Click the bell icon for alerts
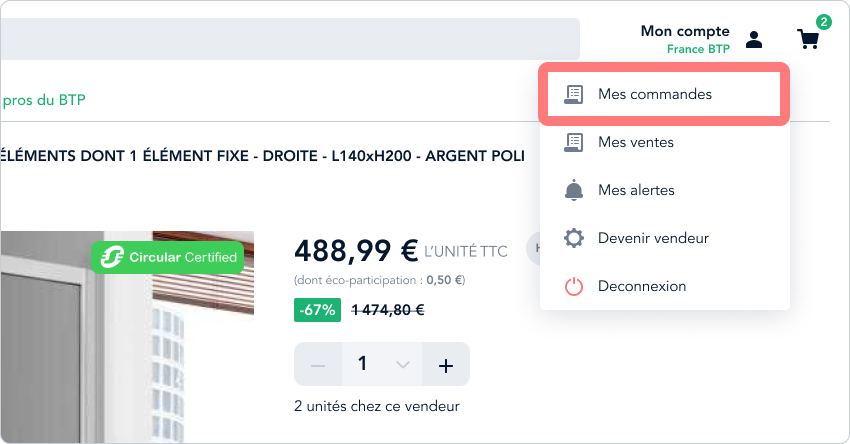The image size is (850, 444). click(x=574, y=190)
